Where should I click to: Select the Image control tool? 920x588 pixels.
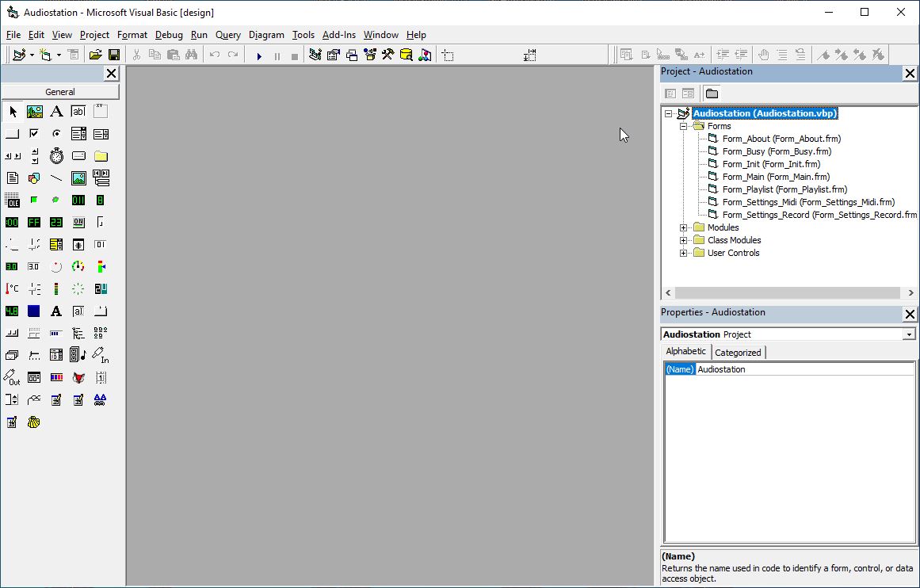click(x=78, y=178)
